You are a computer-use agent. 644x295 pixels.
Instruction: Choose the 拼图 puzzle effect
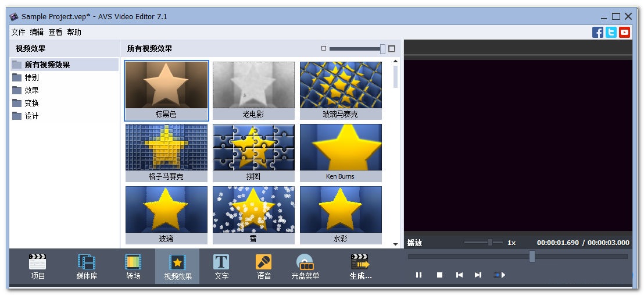coord(253,152)
